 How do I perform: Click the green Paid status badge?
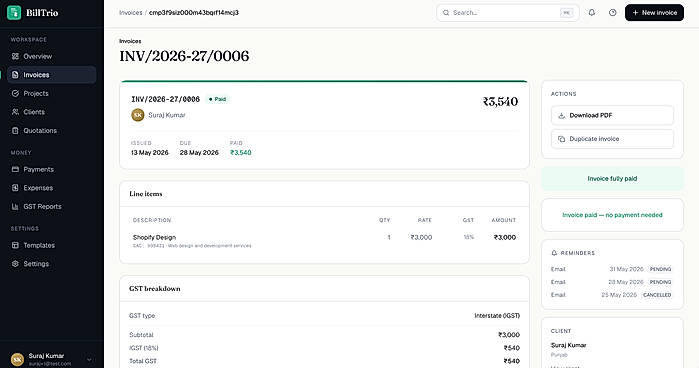[x=218, y=99]
